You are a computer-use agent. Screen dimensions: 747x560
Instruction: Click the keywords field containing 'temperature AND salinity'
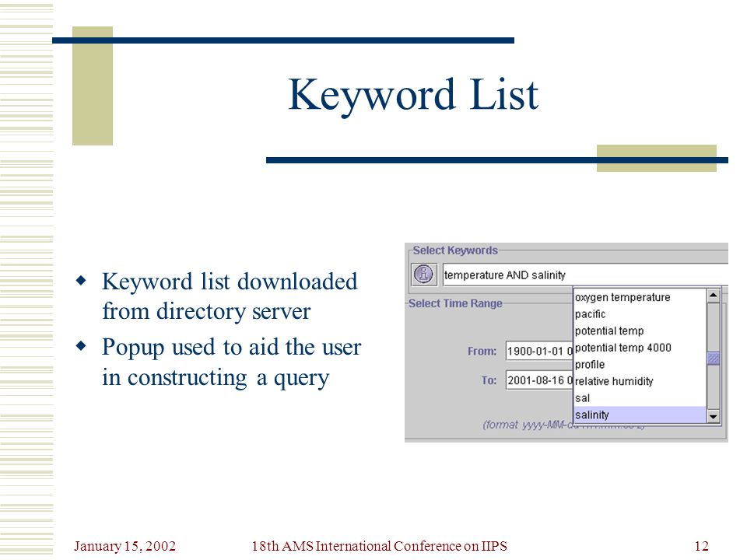click(585, 275)
